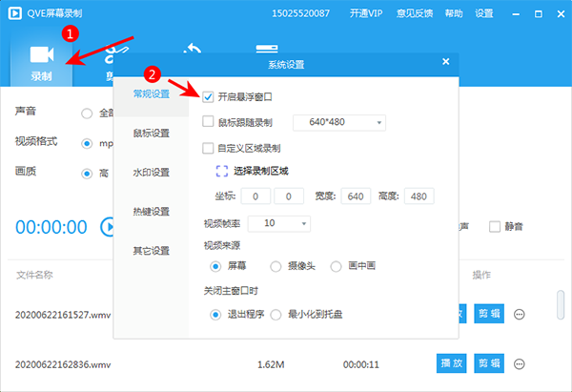Toggle the 开启悬浮窗口 checkbox
572x392 pixels.
coord(209,97)
